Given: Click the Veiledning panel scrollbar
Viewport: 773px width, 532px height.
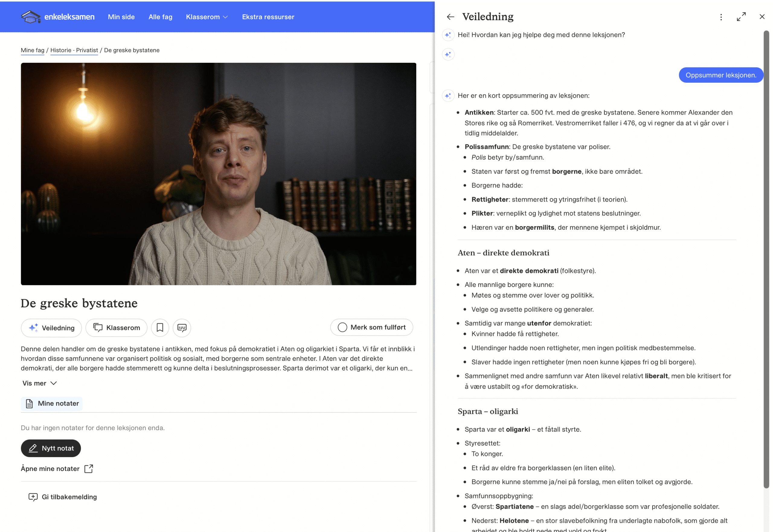Looking at the screenshot, I should (x=766, y=260).
